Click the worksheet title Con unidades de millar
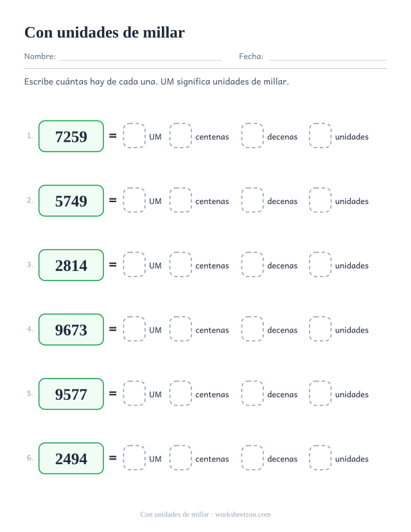Image resolution: width=411 pixels, height=532 pixels. [105, 33]
